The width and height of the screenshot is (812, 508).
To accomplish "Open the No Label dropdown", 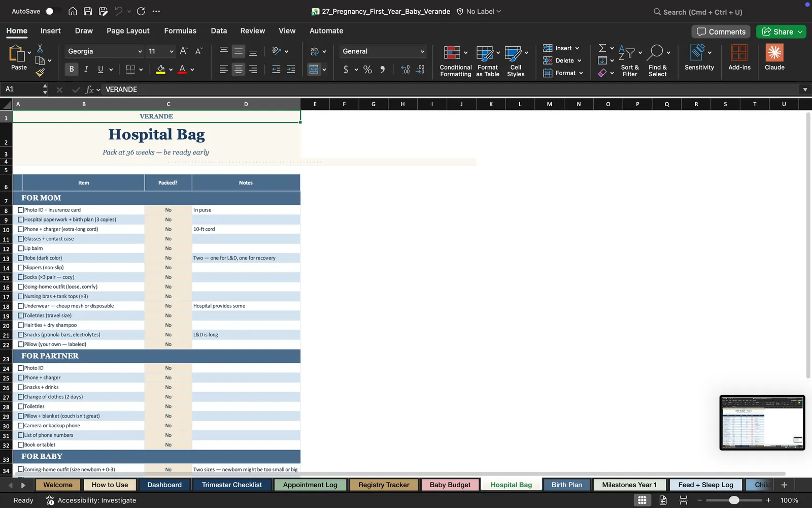I will coord(479,11).
